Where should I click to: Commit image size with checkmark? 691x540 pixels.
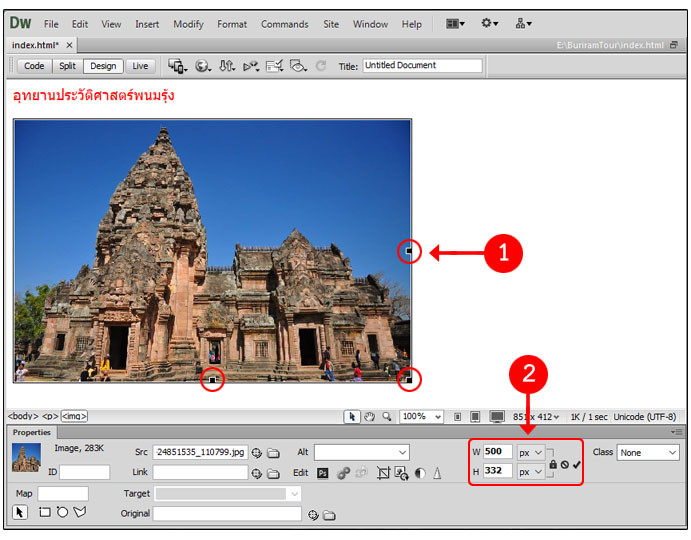[577, 464]
